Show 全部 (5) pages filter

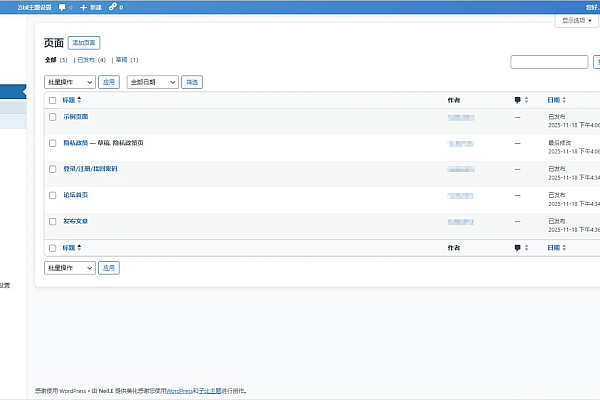56,60
